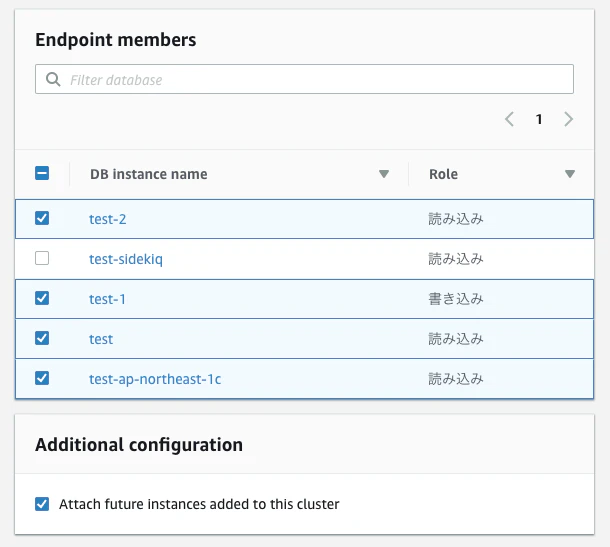Click the 読み込み role cell of test-sidekiq

(456, 259)
